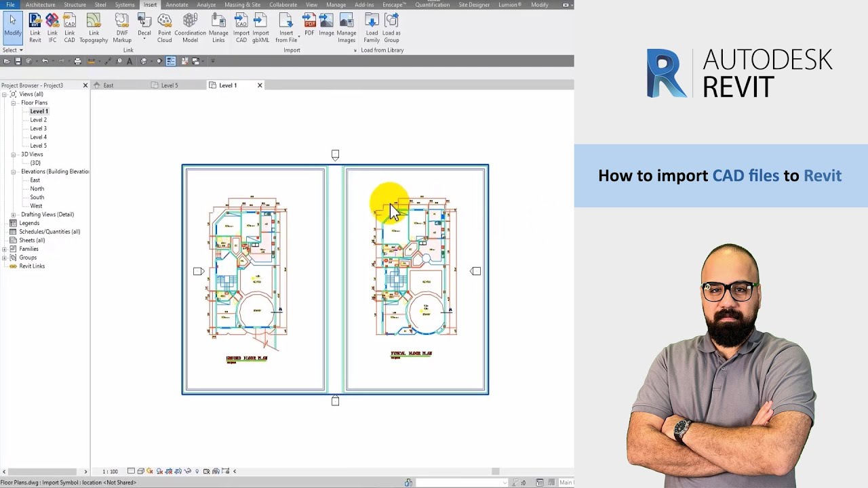This screenshot has height=488, width=868.
Task: Click the Text tool in quick access toolbar
Action: 130,61
